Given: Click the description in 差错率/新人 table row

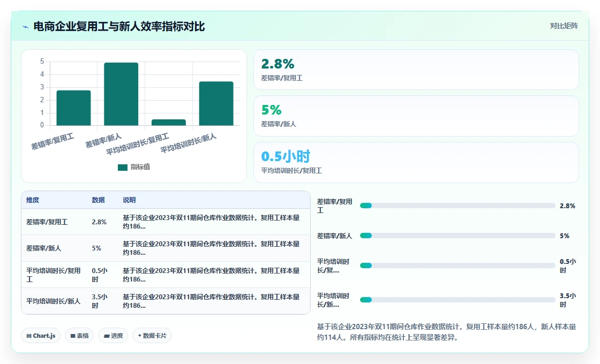Looking at the screenshot, I should 211,248.
